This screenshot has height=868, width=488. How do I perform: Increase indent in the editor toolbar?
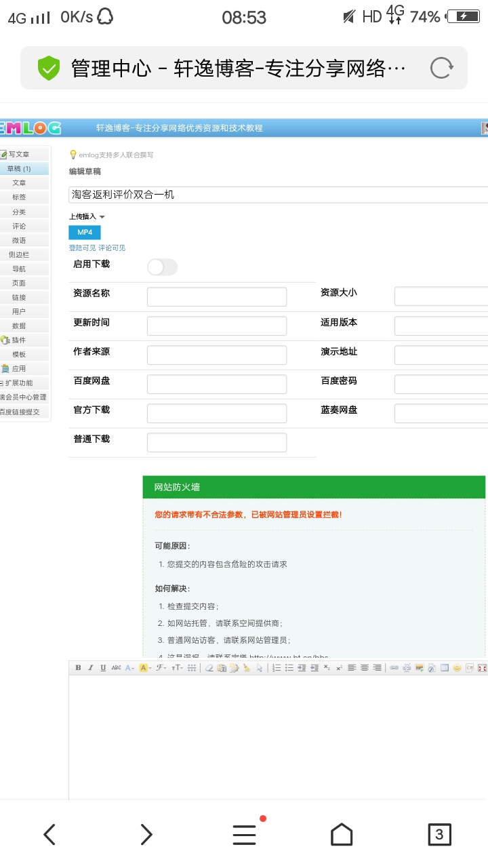(302, 668)
